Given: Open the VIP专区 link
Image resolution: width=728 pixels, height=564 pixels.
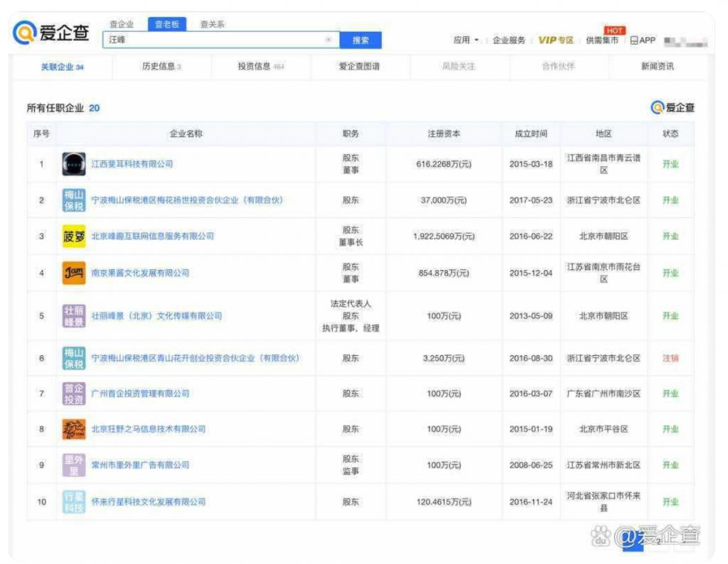Looking at the screenshot, I should click(555, 40).
